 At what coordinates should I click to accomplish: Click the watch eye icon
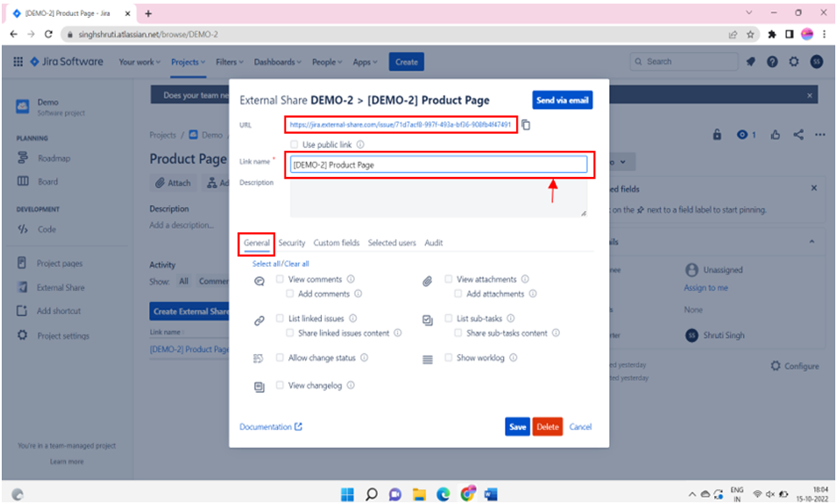pyautogui.click(x=742, y=135)
